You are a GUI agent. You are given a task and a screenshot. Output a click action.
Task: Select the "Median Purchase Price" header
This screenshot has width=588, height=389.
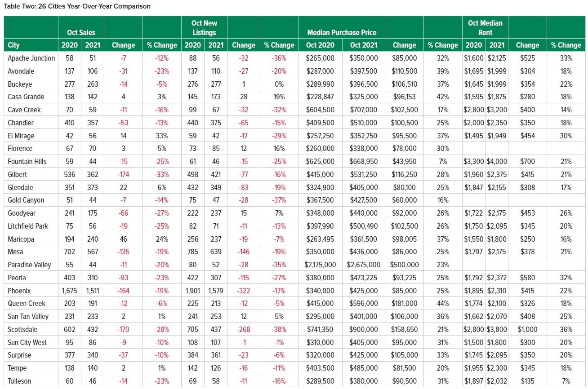[342, 32]
